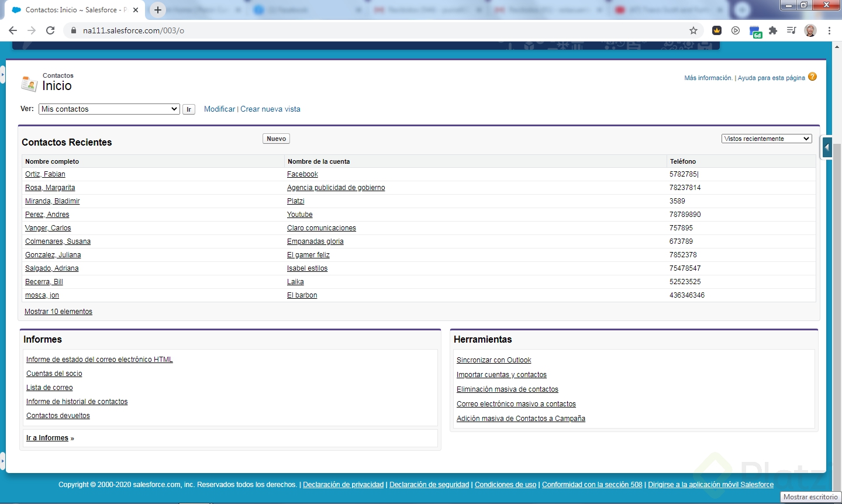Open Informe de estado del correo electrónico HTML
This screenshot has width=842, height=504.
(99, 360)
